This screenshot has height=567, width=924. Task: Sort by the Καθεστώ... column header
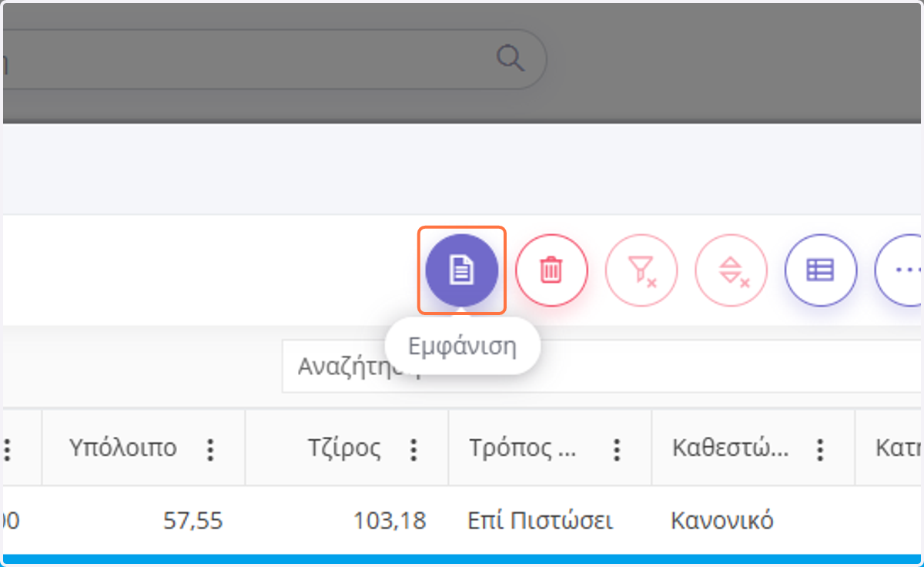[730, 448]
